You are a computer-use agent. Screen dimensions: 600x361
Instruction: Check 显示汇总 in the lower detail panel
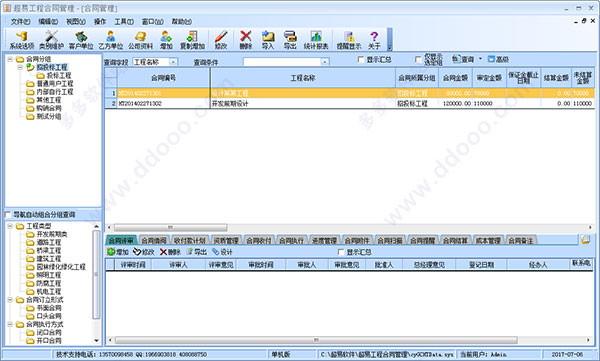[341, 252]
